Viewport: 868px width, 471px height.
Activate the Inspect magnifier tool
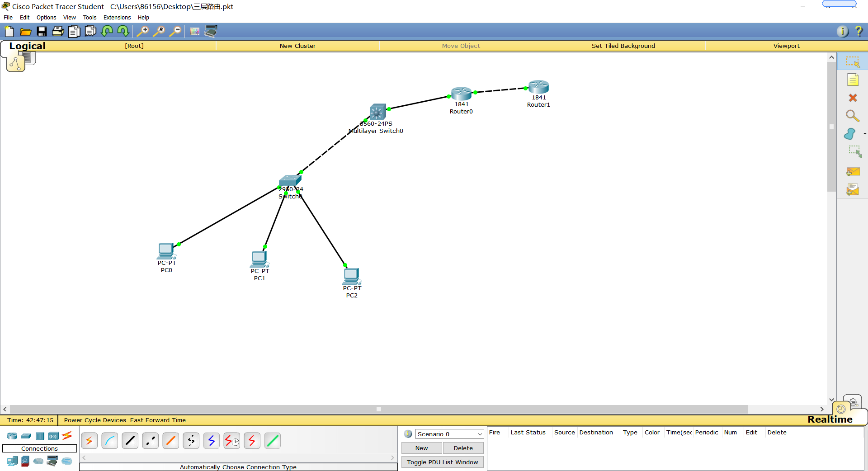click(853, 116)
